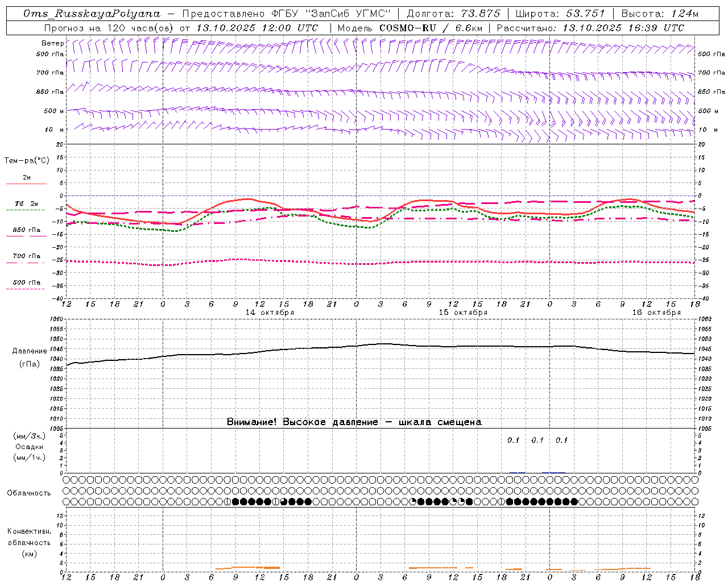Click the Рассчитано: 13.10.2025 16:39 UTC text
Screen dimensions: 728x582
click(591, 28)
